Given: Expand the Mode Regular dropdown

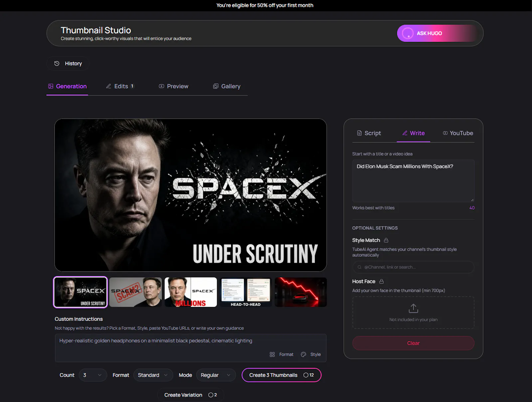Looking at the screenshot, I should (216, 375).
